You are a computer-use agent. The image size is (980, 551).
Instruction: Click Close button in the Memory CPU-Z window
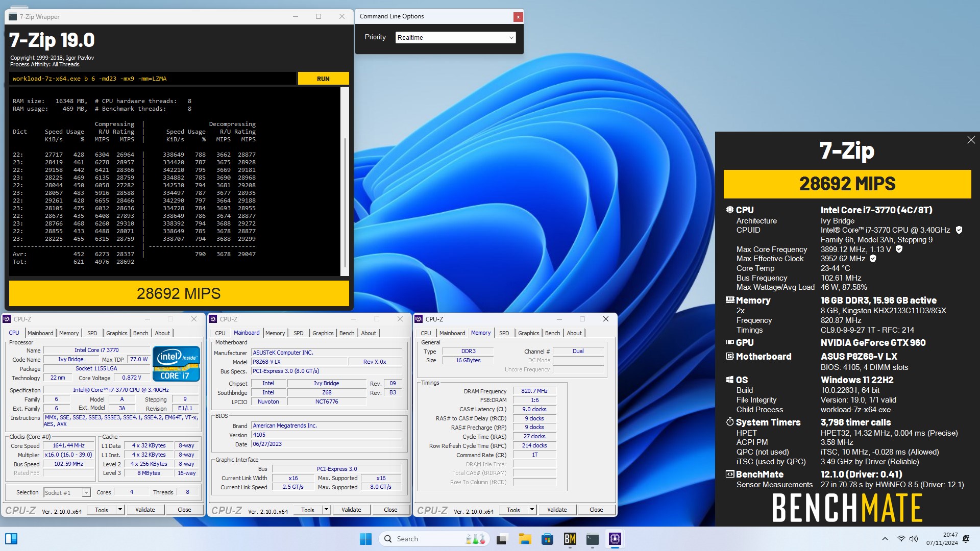pos(596,510)
